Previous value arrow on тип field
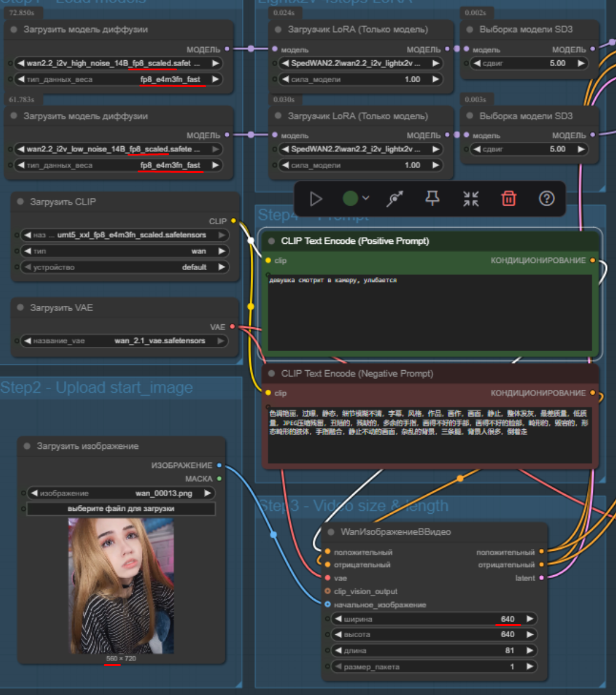Image resolution: width=616 pixels, height=695 pixels. pyautogui.click(x=27, y=251)
